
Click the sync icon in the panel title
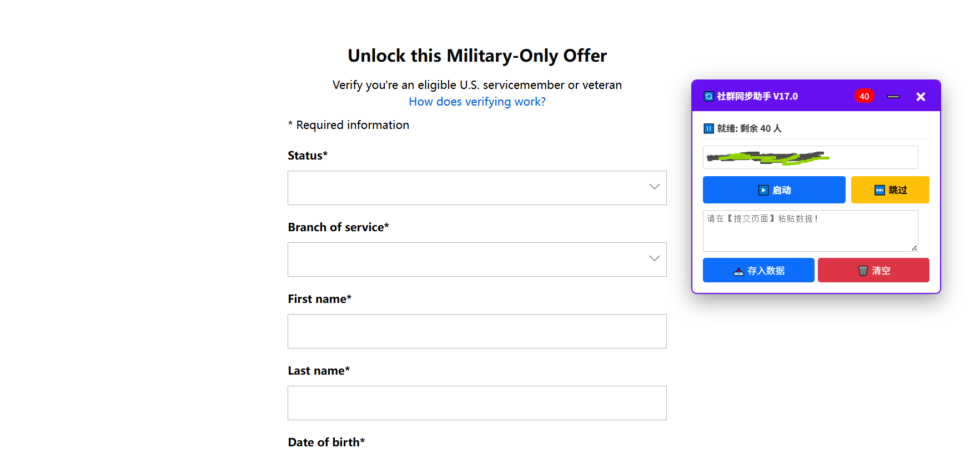[708, 97]
